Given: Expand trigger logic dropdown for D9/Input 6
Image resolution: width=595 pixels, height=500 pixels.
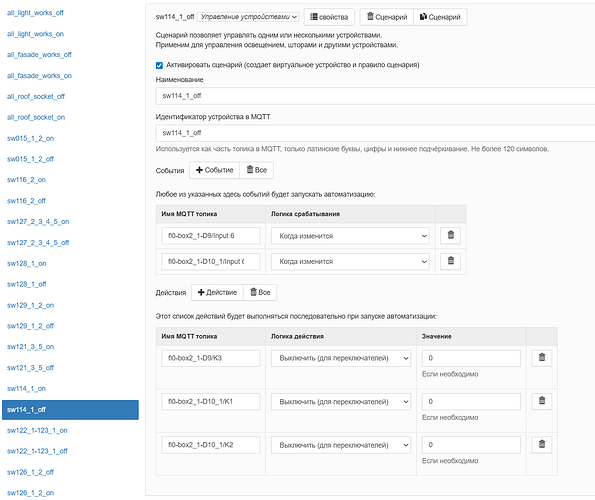Looking at the screenshot, I should click(x=350, y=236).
